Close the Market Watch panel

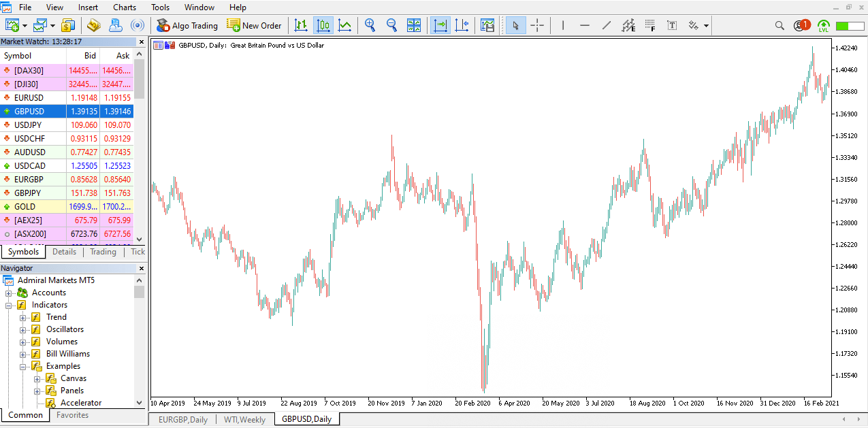click(x=141, y=42)
